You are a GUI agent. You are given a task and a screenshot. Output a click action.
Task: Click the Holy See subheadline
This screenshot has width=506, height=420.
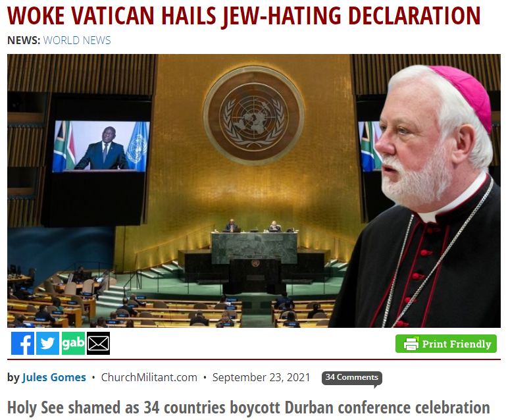click(x=249, y=407)
